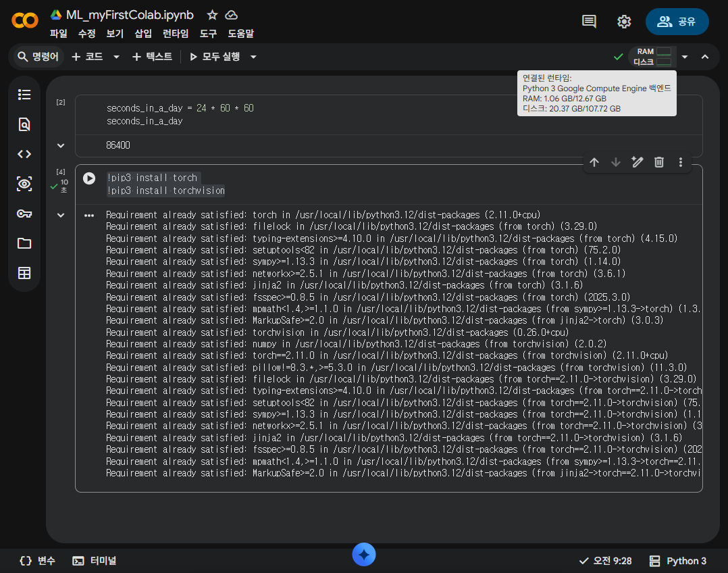Open the 보기 menu

[115, 34]
